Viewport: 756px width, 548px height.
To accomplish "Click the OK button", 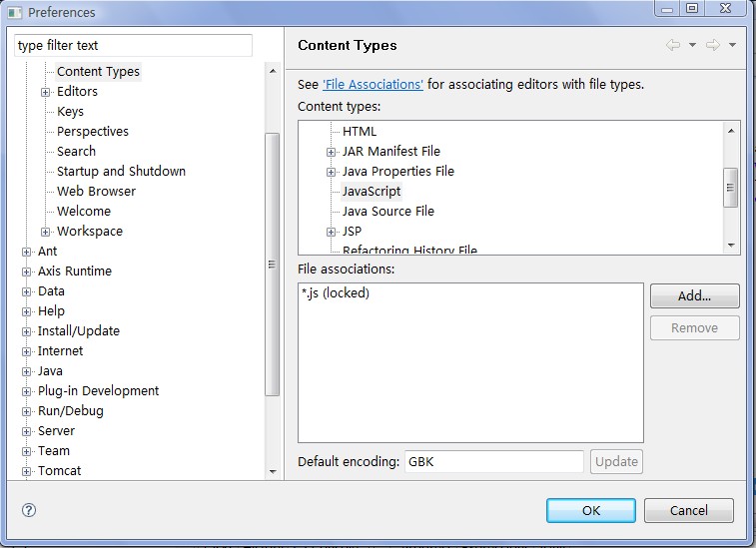I will pyautogui.click(x=590, y=510).
